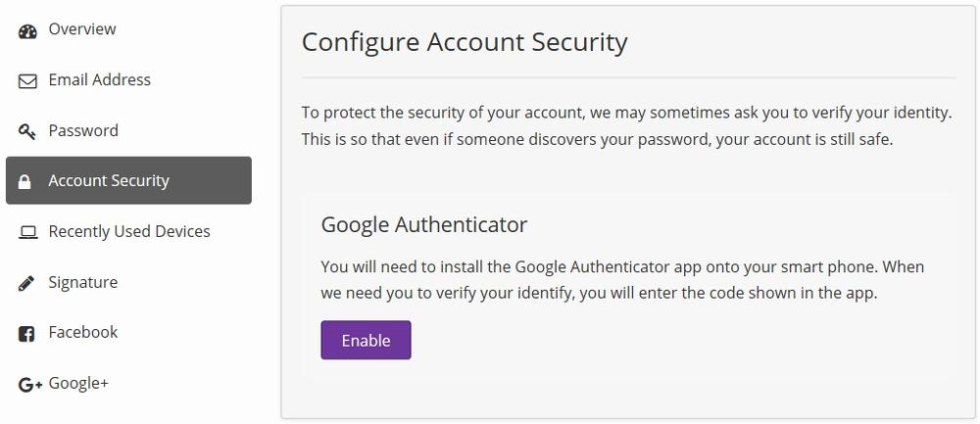This screenshot has height=424, width=980.
Task: Select the Account Security text label
Action: pyautogui.click(x=109, y=180)
